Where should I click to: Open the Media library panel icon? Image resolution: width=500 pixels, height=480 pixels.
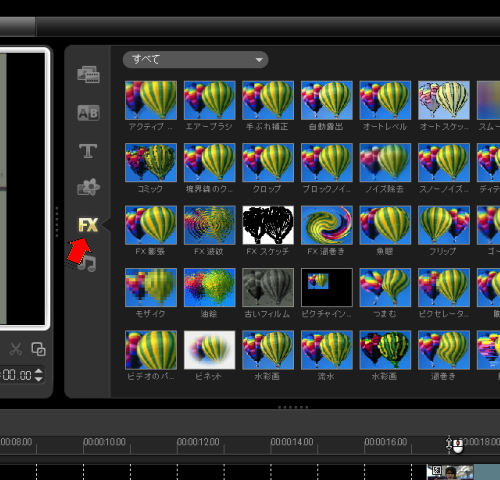pyautogui.click(x=88, y=75)
